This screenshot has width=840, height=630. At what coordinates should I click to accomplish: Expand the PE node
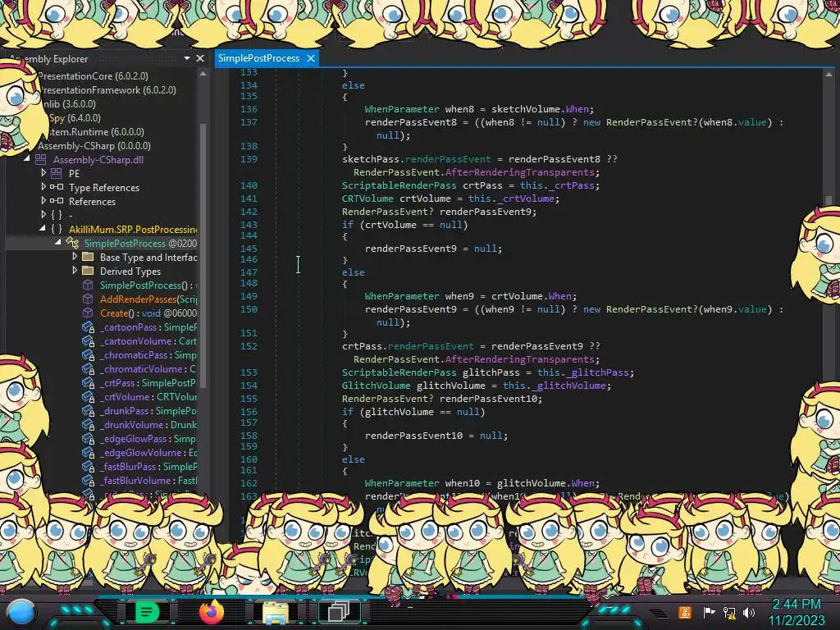(x=43, y=172)
